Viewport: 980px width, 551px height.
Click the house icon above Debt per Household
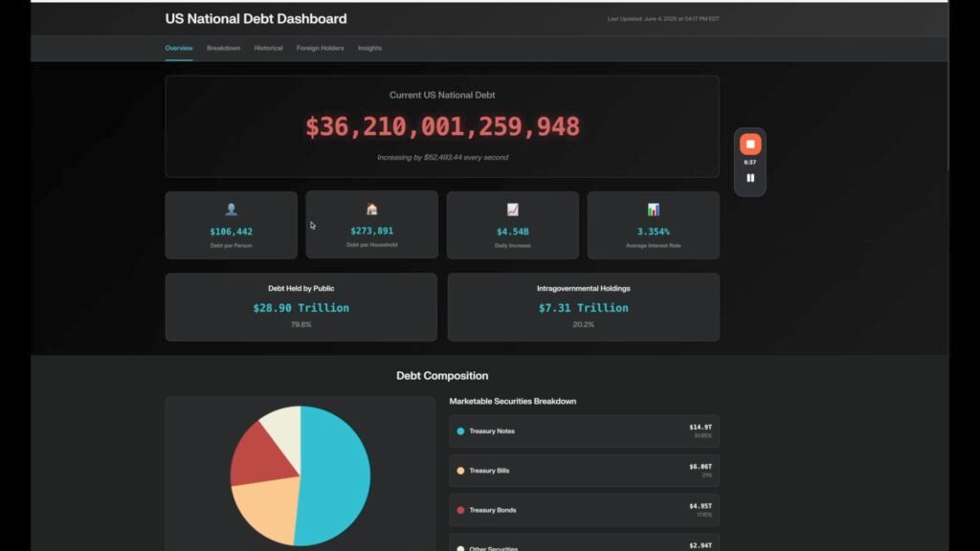pyautogui.click(x=371, y=209)
